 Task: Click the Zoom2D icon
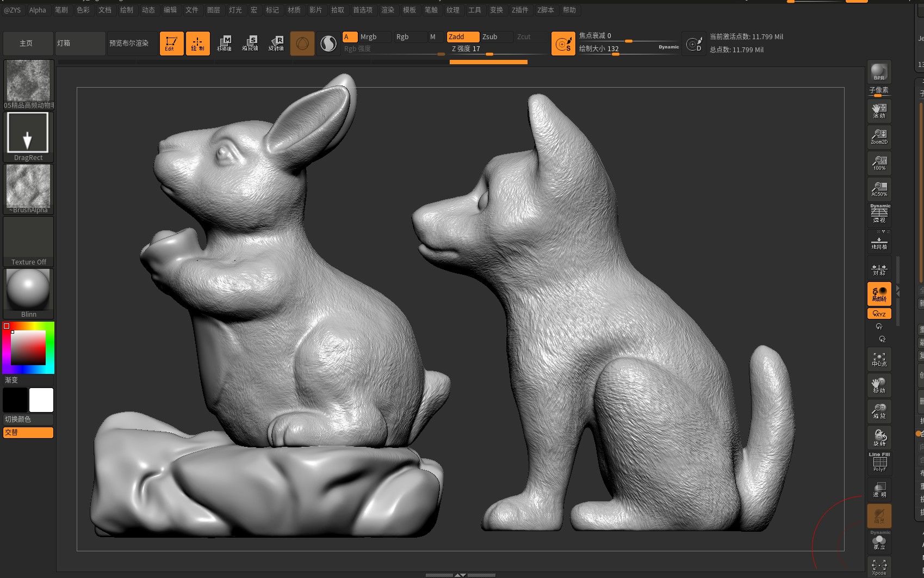coord(879,136)
